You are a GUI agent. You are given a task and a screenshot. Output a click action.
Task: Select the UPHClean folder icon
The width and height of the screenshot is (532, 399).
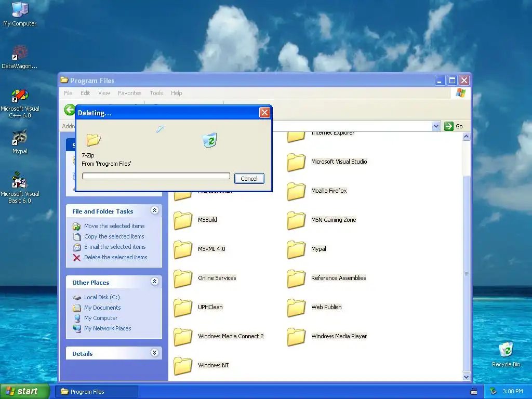tap(183, 308)
